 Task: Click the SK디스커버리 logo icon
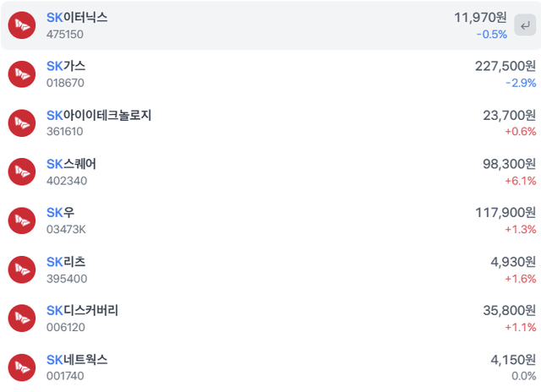click(x=21, y=318)
